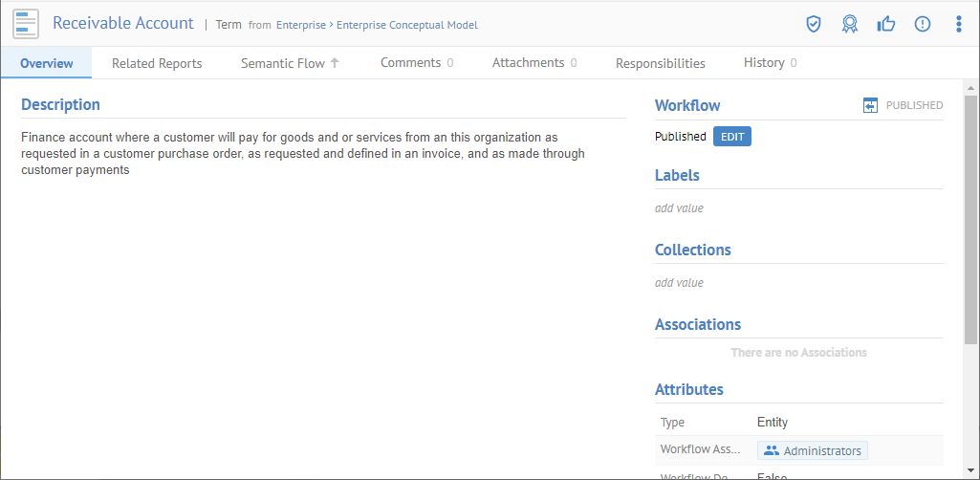Image resolution: width=980 pixels, height=480 pixels.
Task: Open the Semantic Flow tab
Action: [290, 63]
